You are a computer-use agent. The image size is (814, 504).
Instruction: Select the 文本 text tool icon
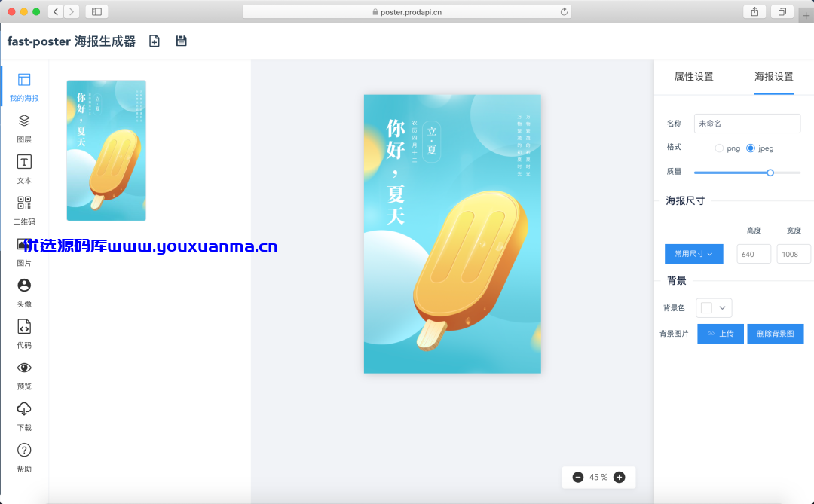pos(24,162)
